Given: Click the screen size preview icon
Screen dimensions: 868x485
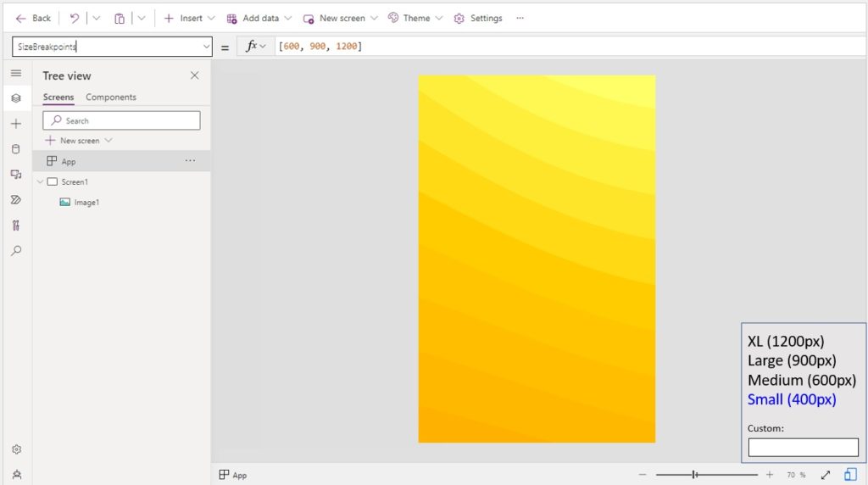Looking at the screenshot, I should tap(851, 475).
